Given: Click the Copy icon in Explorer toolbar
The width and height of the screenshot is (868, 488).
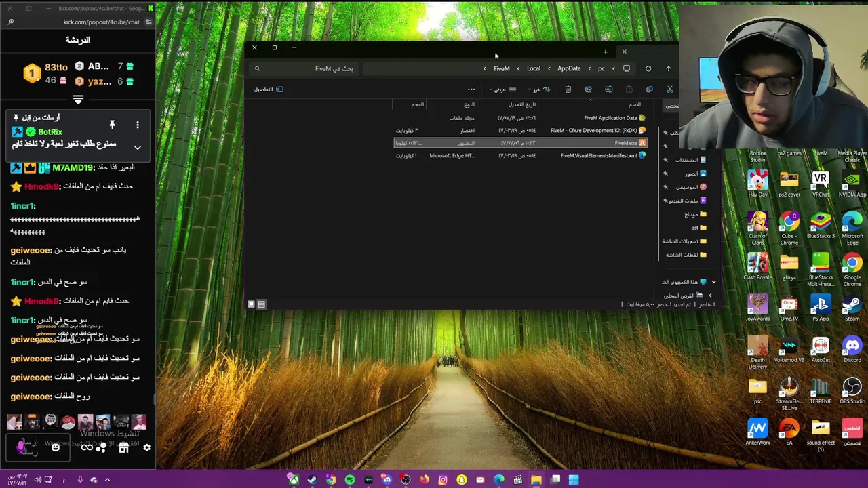Looking at the screenshot, I should tap(649, 89).
